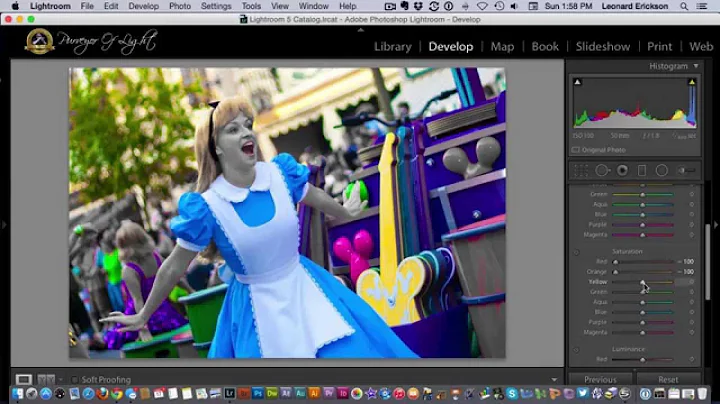720x404 pixels.
Task: Open the before/after view options dropdown
Action: (x=61, y=380)
